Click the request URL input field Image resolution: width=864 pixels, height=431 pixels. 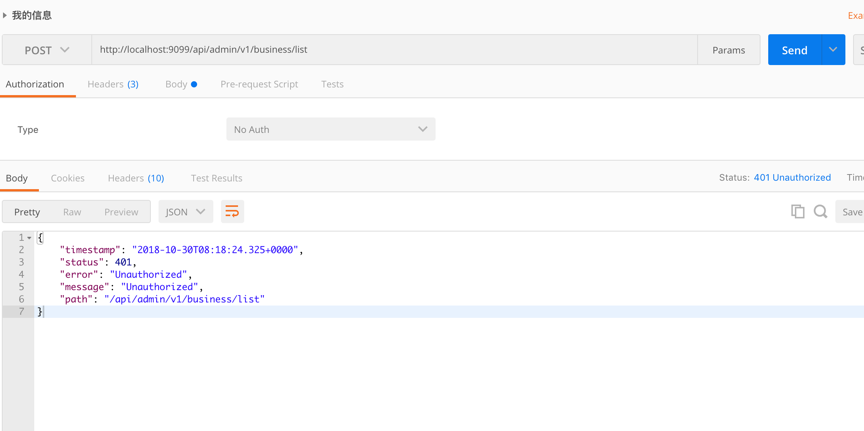pyautogui.click(x=390, y=50)
